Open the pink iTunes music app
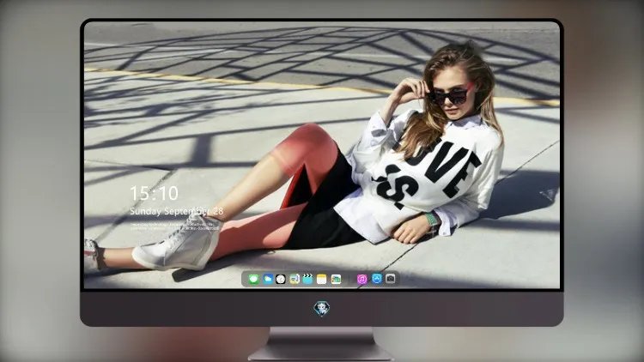 click(361, 279)
